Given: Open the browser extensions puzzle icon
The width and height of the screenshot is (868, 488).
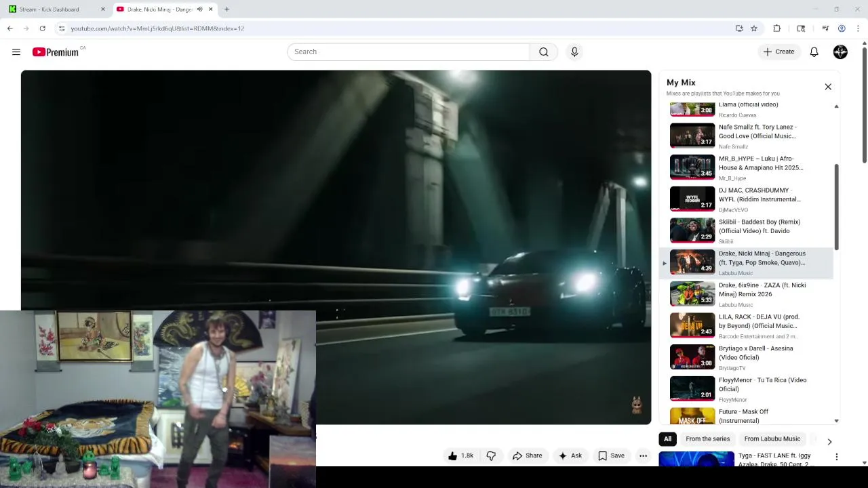Looking at the screenshot, I should tap(777, 28).
